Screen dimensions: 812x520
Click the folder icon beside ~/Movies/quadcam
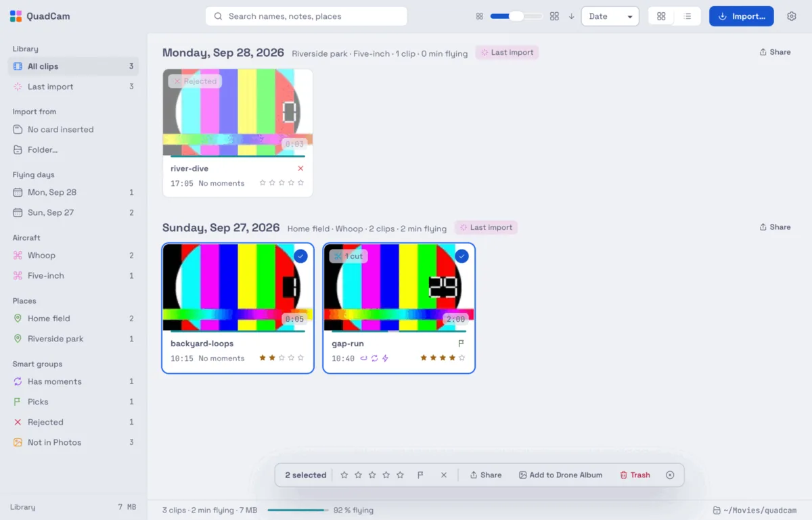click(x=717, y=511)
